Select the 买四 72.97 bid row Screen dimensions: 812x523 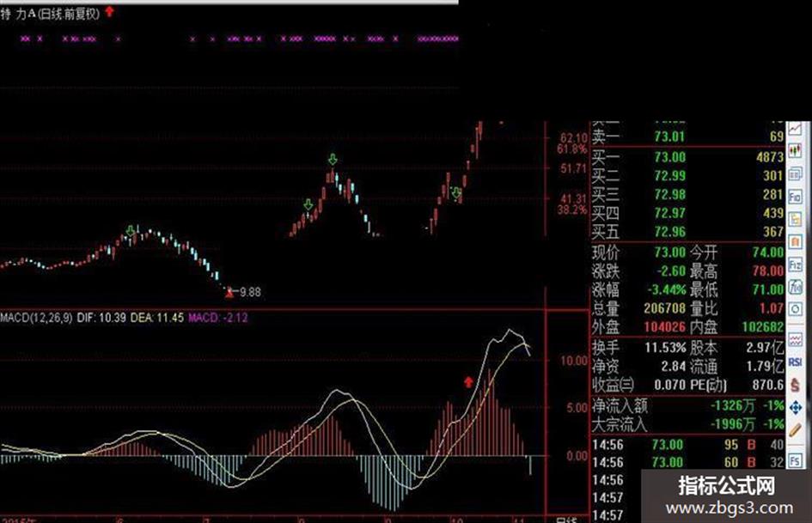(687, 213)
